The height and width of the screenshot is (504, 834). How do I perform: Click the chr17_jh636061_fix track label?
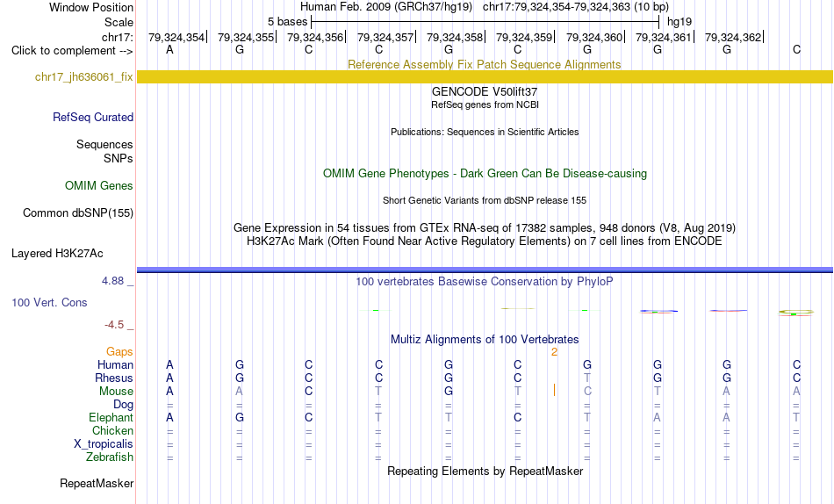[83, 76]
